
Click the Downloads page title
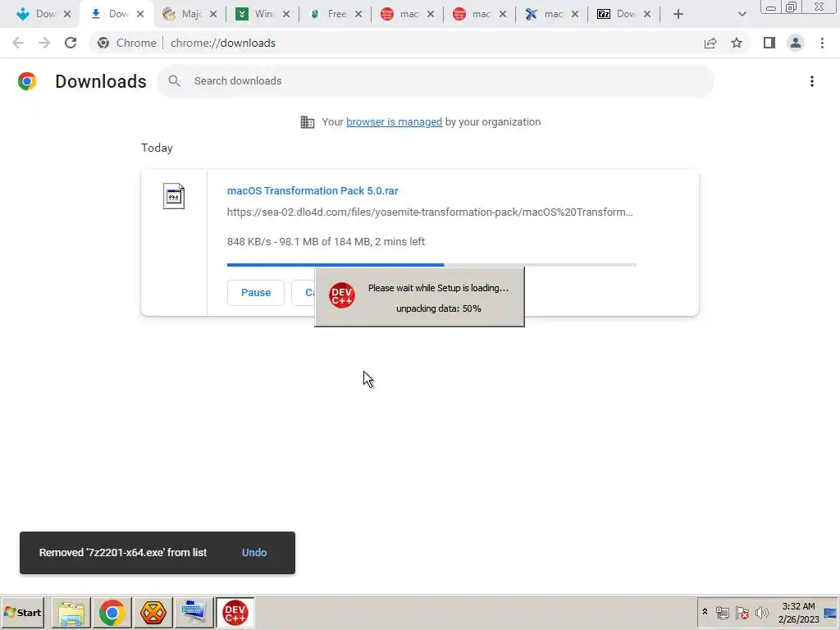click(101, 81)
